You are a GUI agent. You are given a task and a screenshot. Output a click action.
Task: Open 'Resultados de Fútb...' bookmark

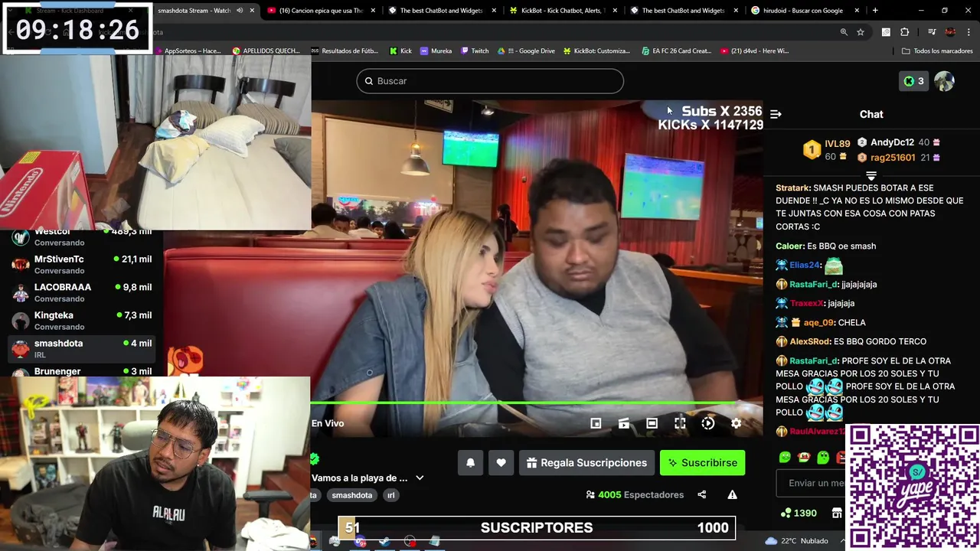(x=345, y=51)
